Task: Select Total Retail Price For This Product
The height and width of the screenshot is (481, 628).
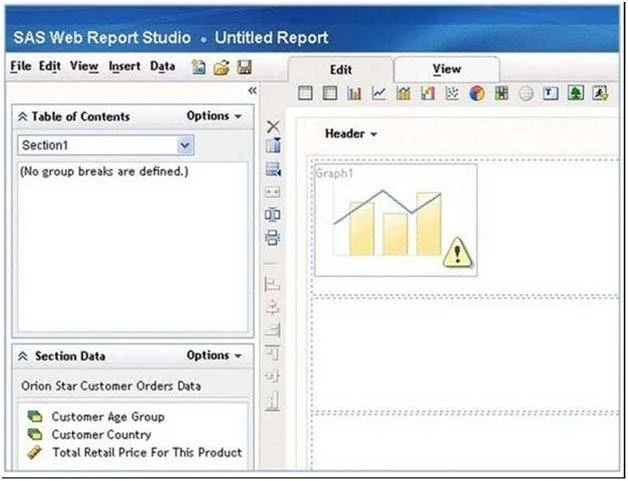Action: (x=135, y=452)
